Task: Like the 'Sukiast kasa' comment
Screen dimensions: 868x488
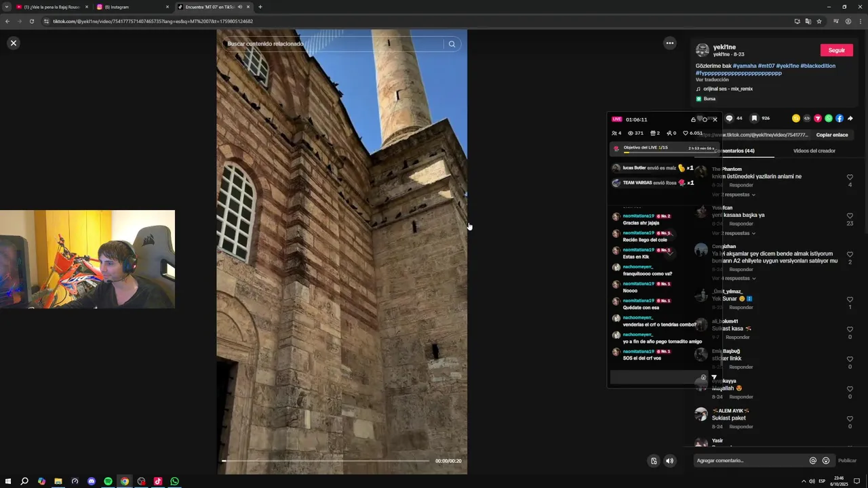Action: (850, 329)
